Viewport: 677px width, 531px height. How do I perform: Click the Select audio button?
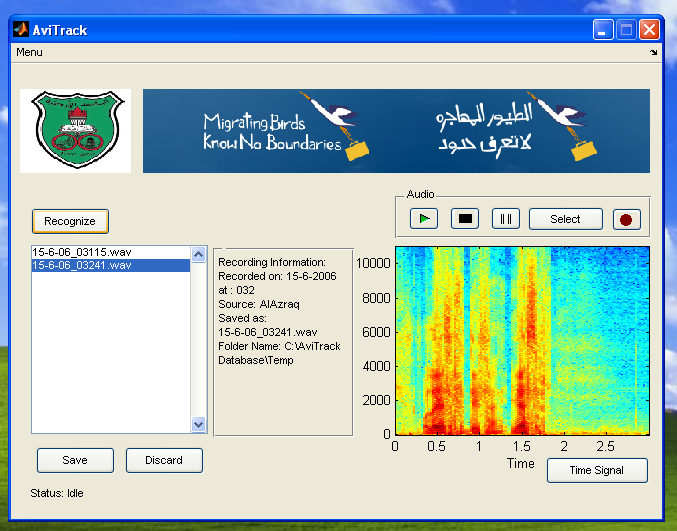coord(566,219)
